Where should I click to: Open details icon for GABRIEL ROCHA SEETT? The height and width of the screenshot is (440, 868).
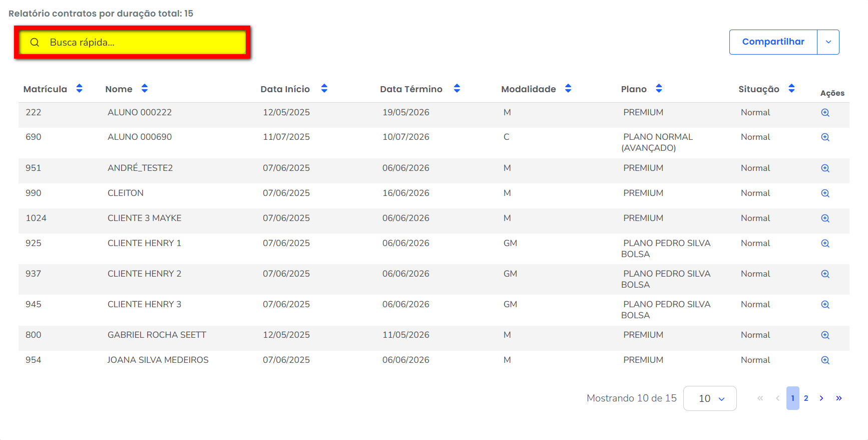tap(825, 335)
